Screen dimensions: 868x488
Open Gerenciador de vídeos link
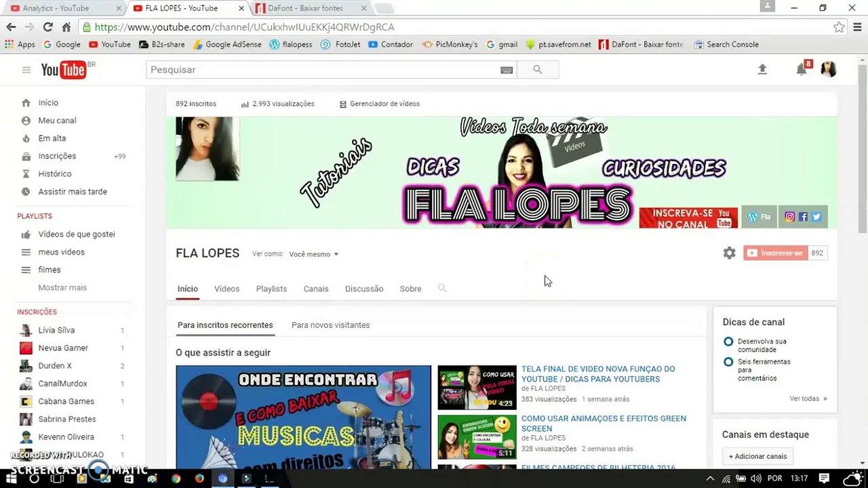pos(380,104)
